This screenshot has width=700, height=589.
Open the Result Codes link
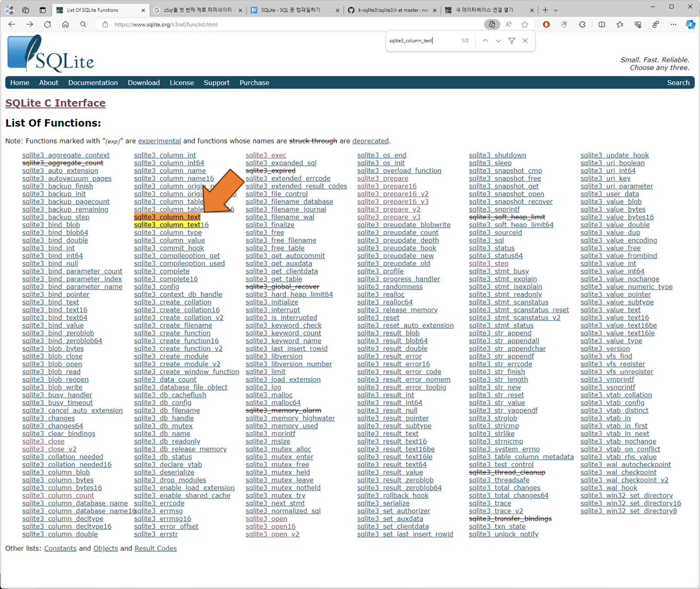(x=155, y=549)
